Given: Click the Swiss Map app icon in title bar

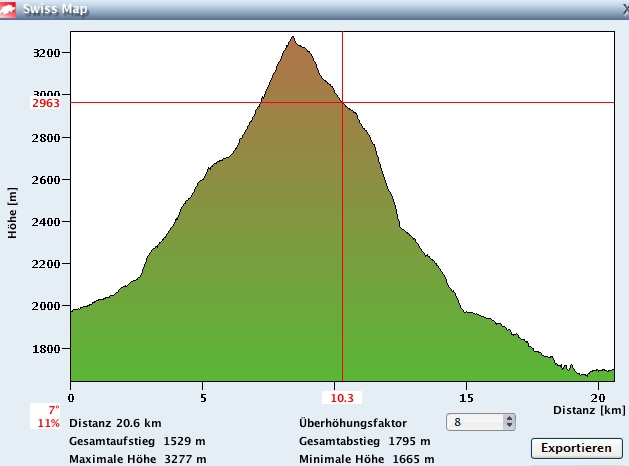Looking at the screenshot, I should coord(11,10).
